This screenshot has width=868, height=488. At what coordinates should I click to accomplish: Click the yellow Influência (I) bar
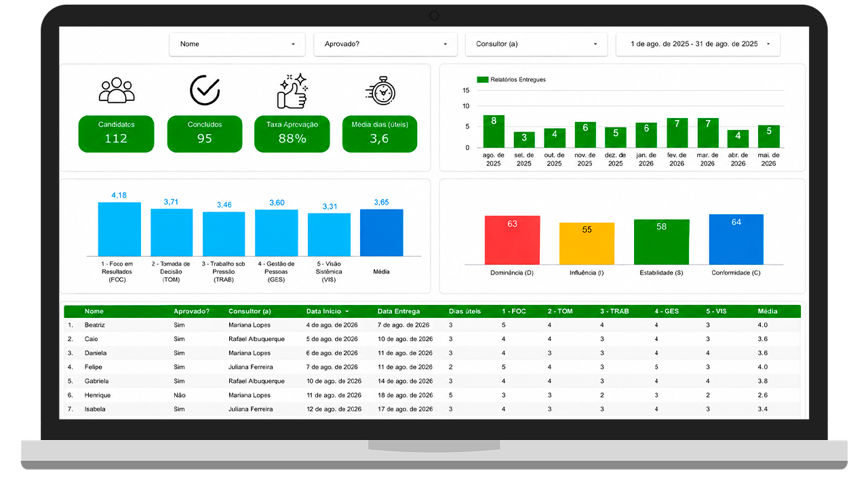pos(587,243)
